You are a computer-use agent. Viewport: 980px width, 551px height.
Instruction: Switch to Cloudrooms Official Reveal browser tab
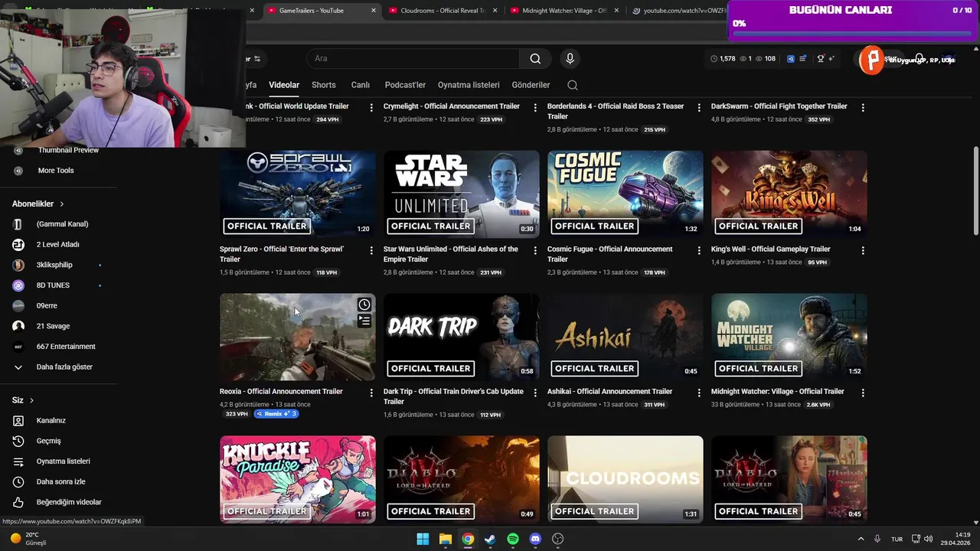pos(443,11)
